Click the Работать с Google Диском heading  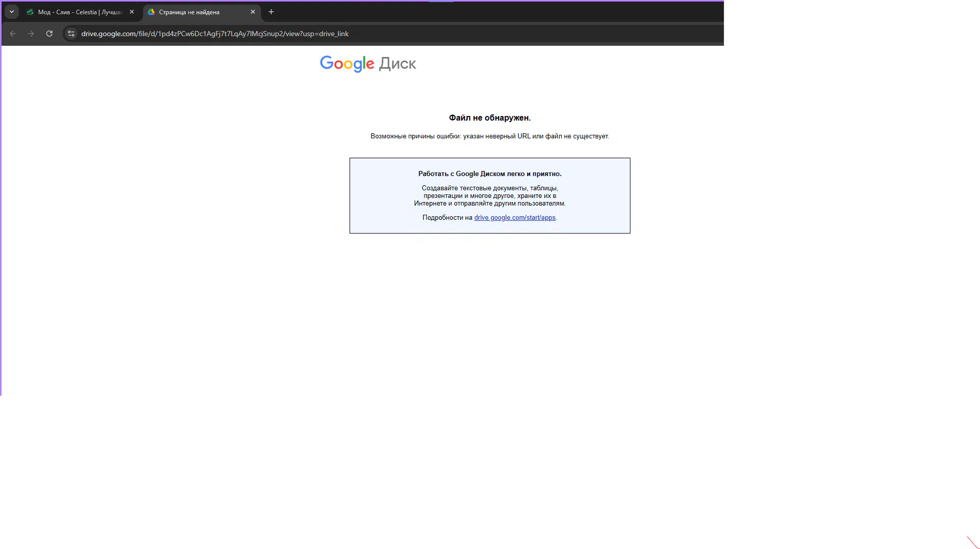tap(489, 174)
